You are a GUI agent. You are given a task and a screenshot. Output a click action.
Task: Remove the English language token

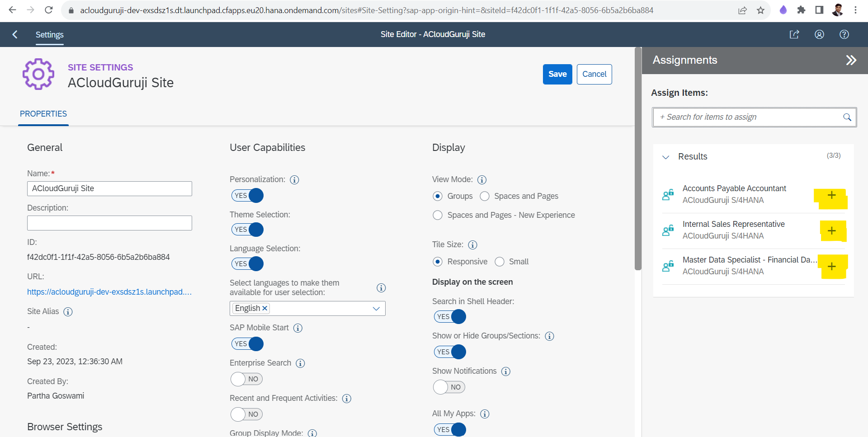tap(265, 308)
